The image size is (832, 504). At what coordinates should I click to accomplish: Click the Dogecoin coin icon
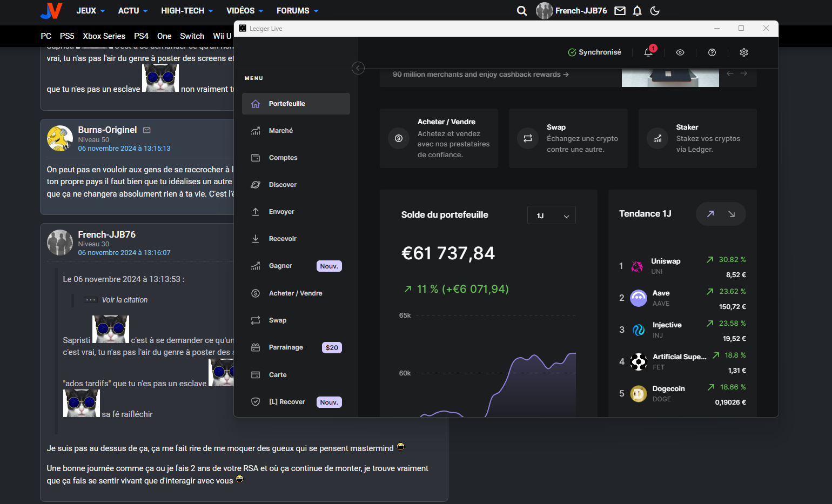(x=639, y=394)
